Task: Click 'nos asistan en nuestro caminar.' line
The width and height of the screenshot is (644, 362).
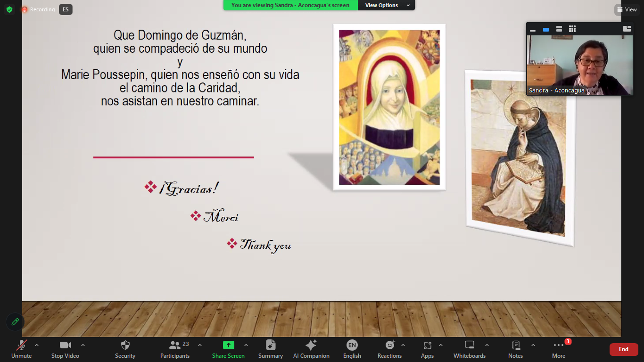Action: (180, 101)
